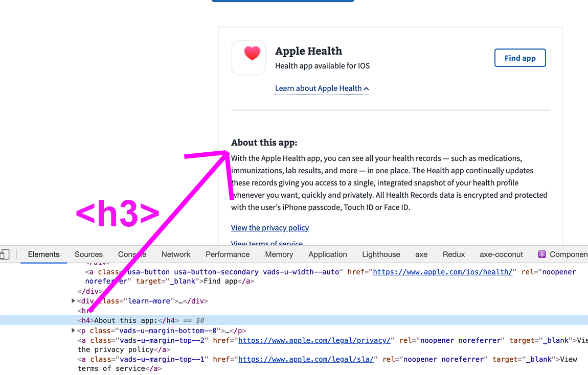Open the axe-coconut tab
This screenshot has width=588, height=375.
(x=501, y=254)
